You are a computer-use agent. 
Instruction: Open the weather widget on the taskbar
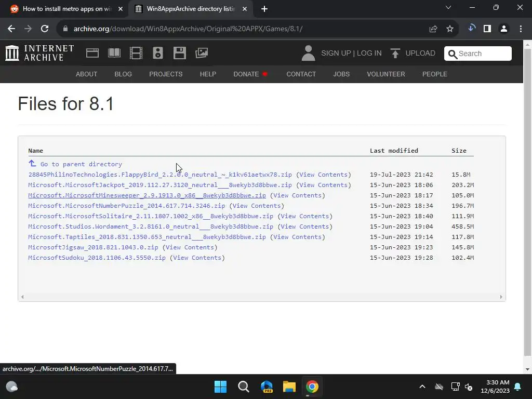(12, 387)
